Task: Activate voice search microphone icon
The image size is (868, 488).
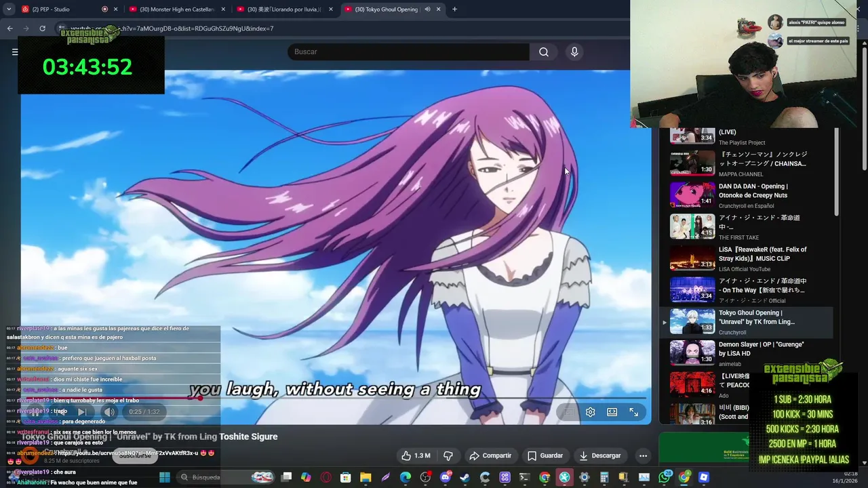Action: (x=574, y=52)
